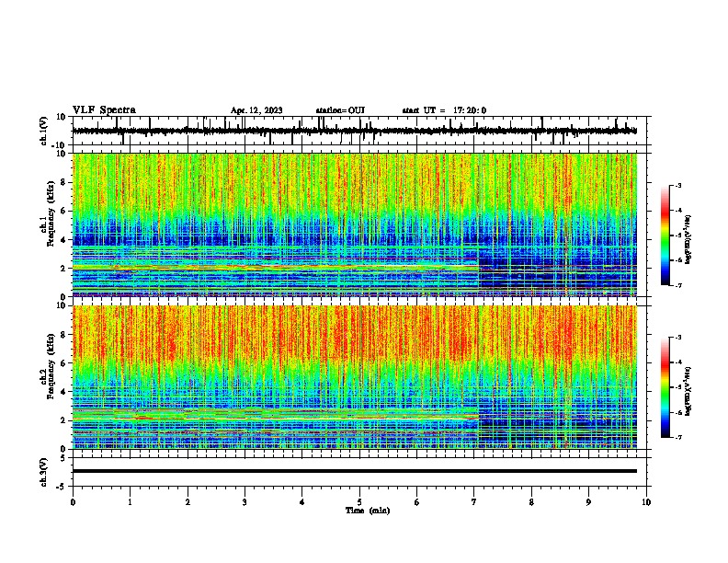Click the time axis tick label "9"

[x=588, y=502]
